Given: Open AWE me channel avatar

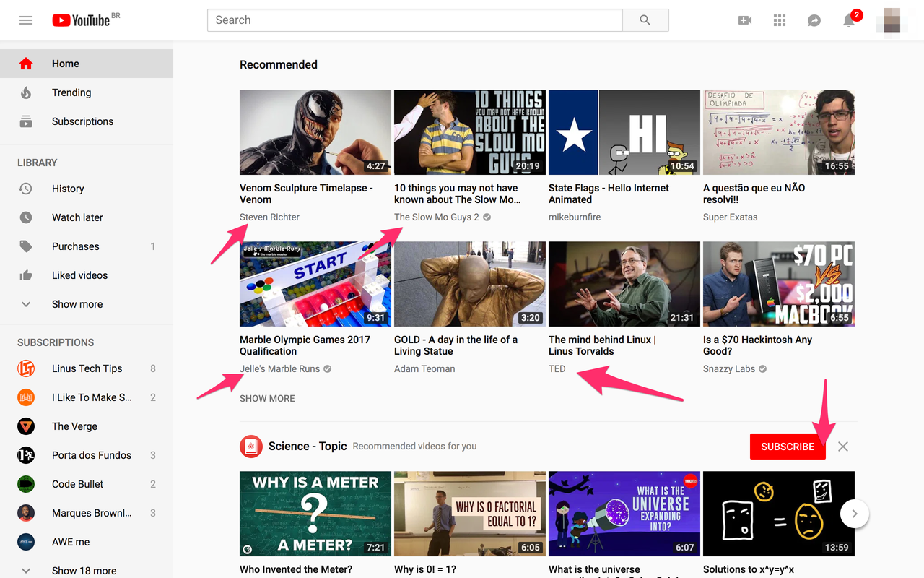Looking at the screenshot, I should coord(26,542).
